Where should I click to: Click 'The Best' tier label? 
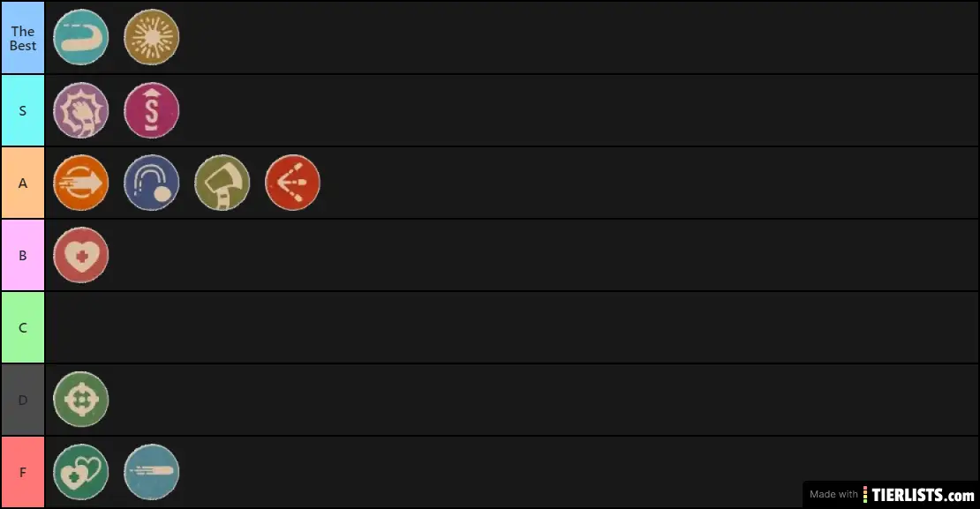point(23,38)
